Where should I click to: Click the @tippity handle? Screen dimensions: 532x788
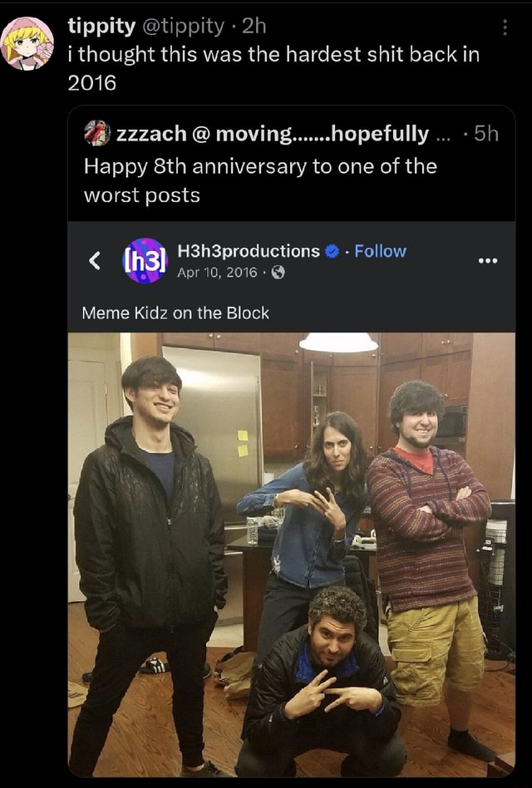click(x=184, y=27)
